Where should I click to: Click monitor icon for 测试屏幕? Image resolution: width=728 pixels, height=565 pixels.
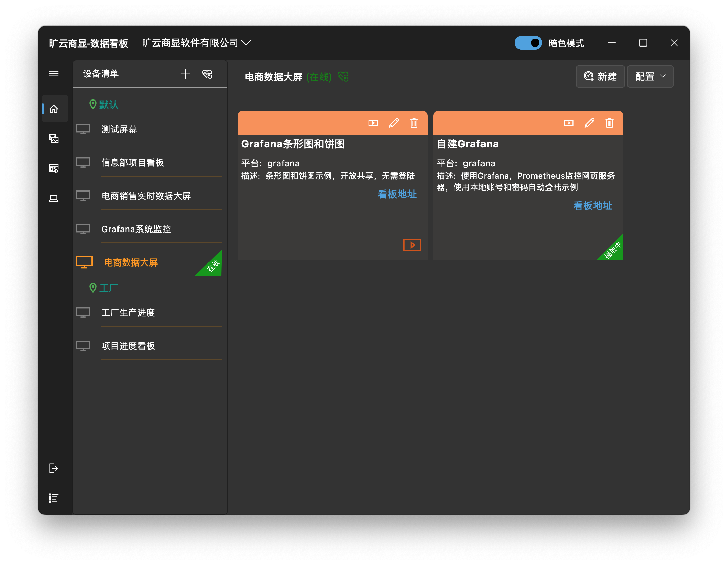pos(83,129)
